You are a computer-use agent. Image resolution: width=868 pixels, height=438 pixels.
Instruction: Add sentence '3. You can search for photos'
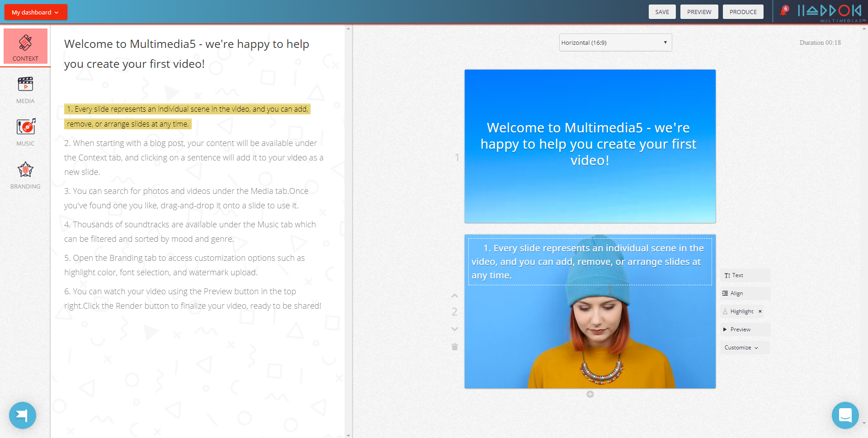pos(186,198)
